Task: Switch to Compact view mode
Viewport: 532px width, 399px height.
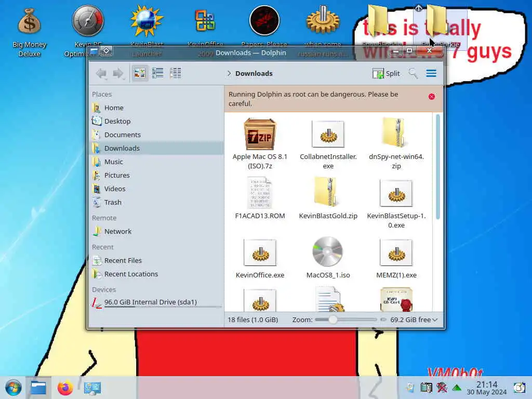Action: [x=158, y=73]
